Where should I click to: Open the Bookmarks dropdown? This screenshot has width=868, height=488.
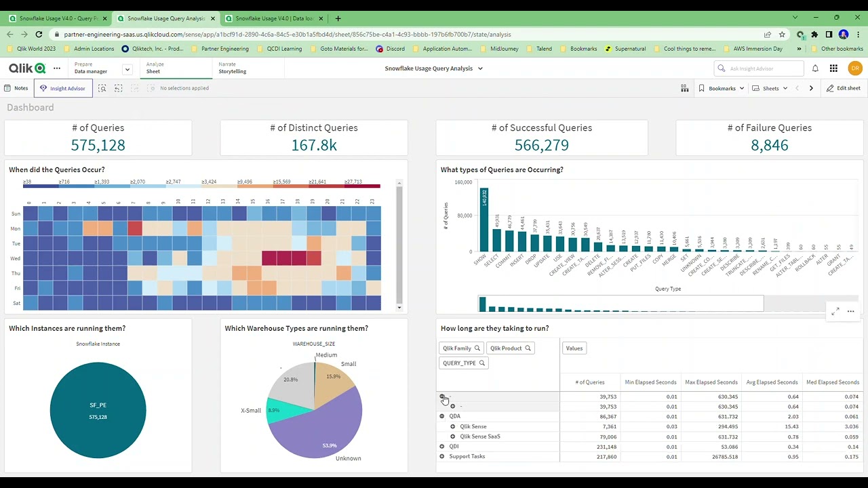[722, 88]
